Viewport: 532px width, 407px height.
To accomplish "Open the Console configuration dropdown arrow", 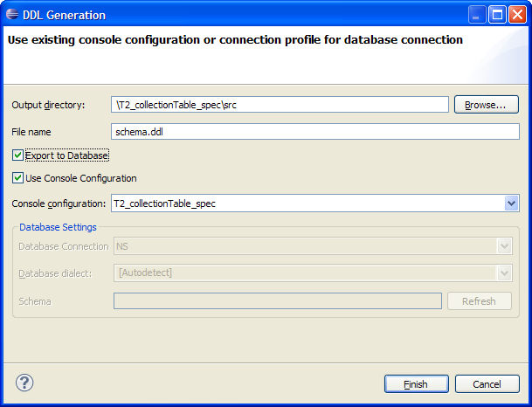I will tap(511, 203).
